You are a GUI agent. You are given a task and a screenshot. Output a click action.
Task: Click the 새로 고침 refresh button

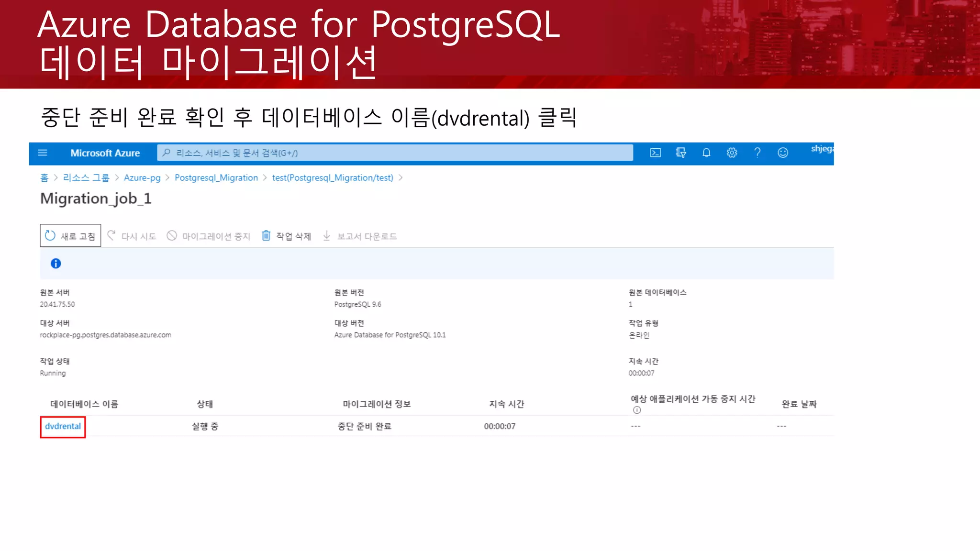[x=70, y=236]
